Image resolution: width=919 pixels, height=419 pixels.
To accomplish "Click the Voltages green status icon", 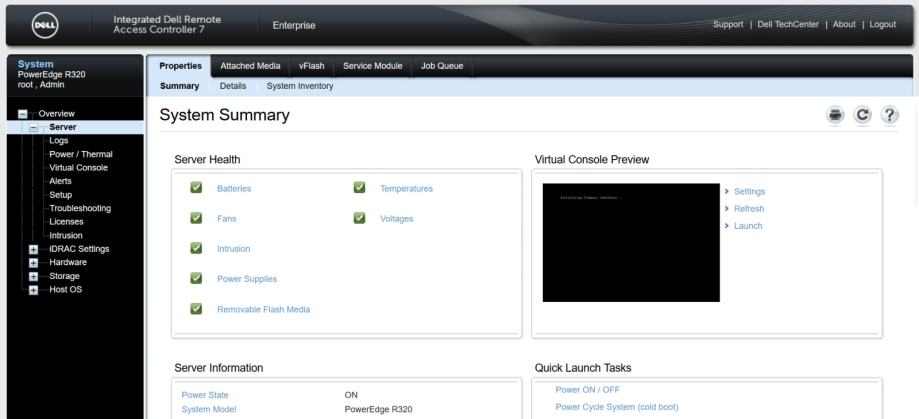I will point(359,218).
